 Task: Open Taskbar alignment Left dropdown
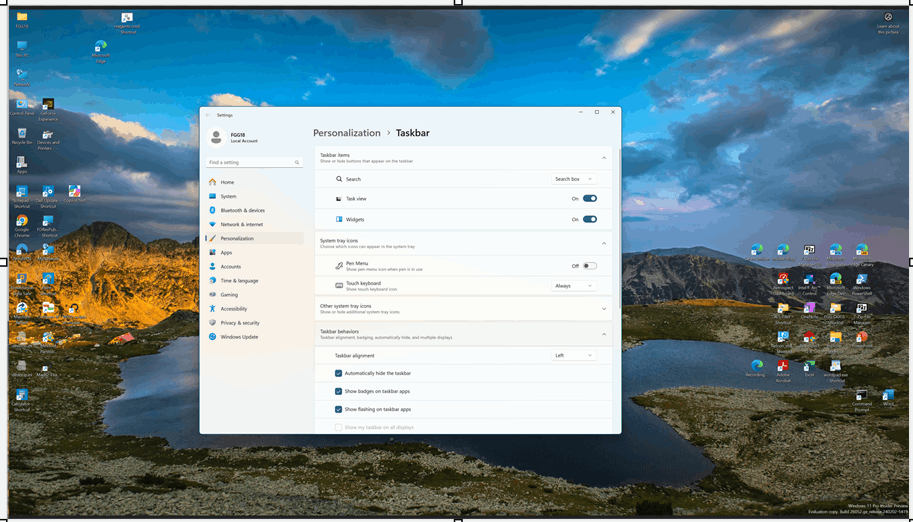[574, 355]
